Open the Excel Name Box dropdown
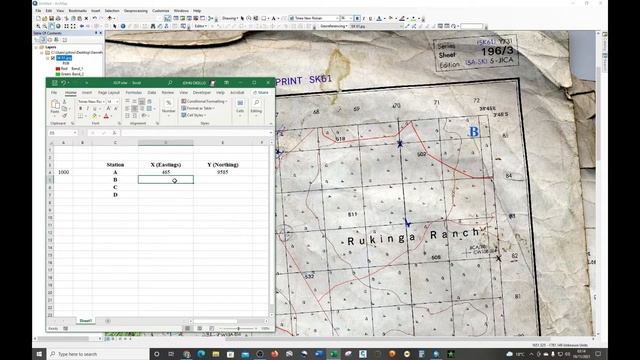640x360 pixels. pyautogui.click(x=75, y=133)
